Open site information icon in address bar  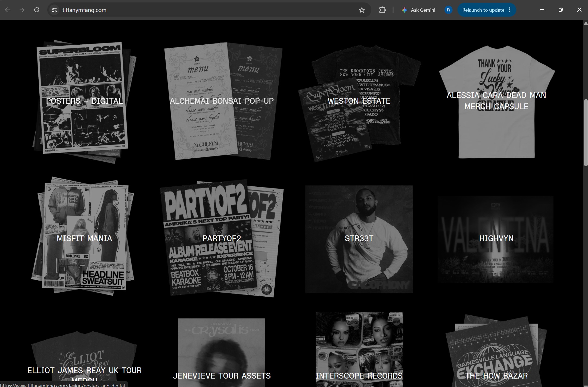point(54,10)
